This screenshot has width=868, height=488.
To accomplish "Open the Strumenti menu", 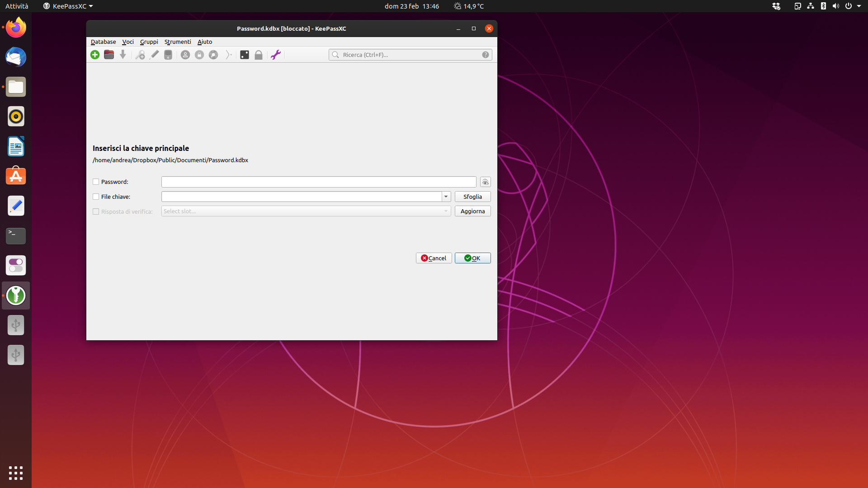I will point(177,42).
